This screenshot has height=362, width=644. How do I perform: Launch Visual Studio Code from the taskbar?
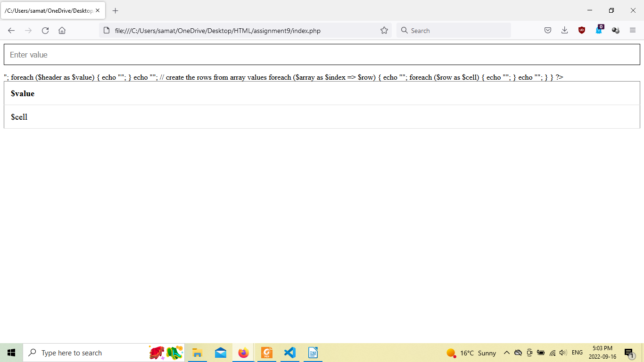289,353
